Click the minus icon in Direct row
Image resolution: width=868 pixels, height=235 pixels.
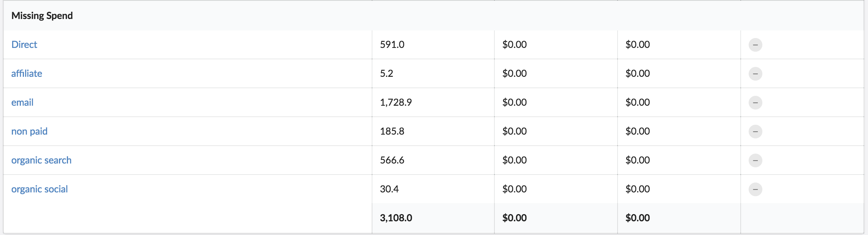(x=755, y=45)
